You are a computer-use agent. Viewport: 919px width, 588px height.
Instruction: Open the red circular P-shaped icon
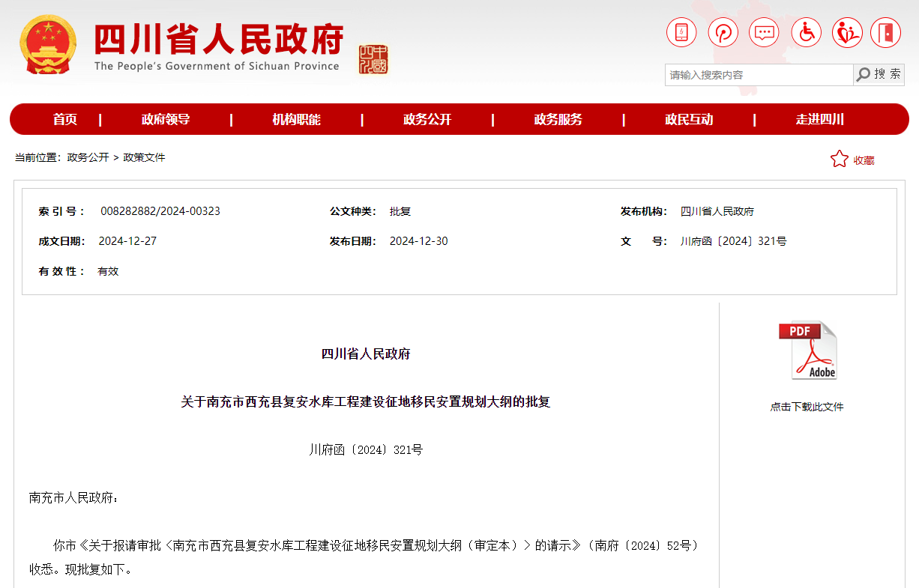(723, 32)
